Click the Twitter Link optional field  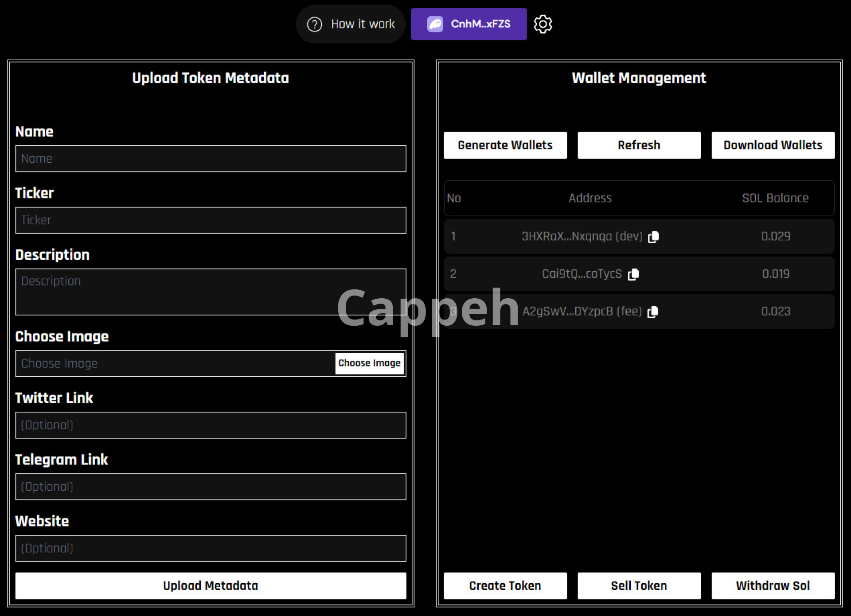pyautogui.click(x=211, y=425)
